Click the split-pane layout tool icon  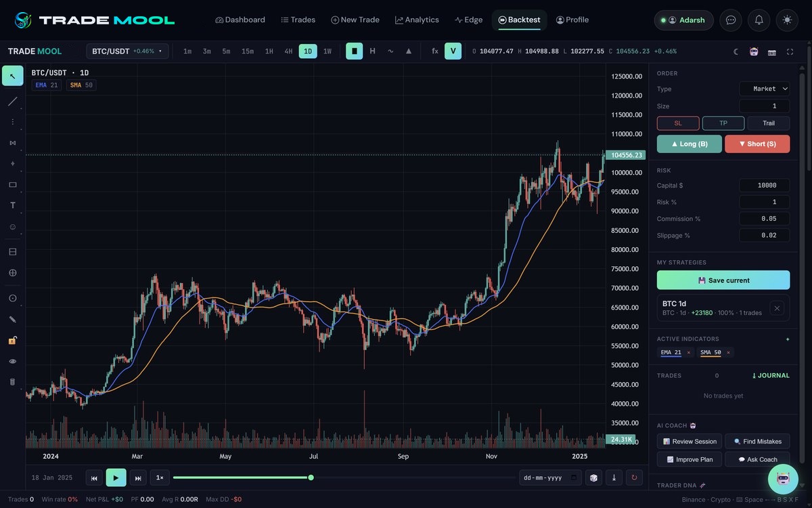pyautogui.click(x=12, y=252)
